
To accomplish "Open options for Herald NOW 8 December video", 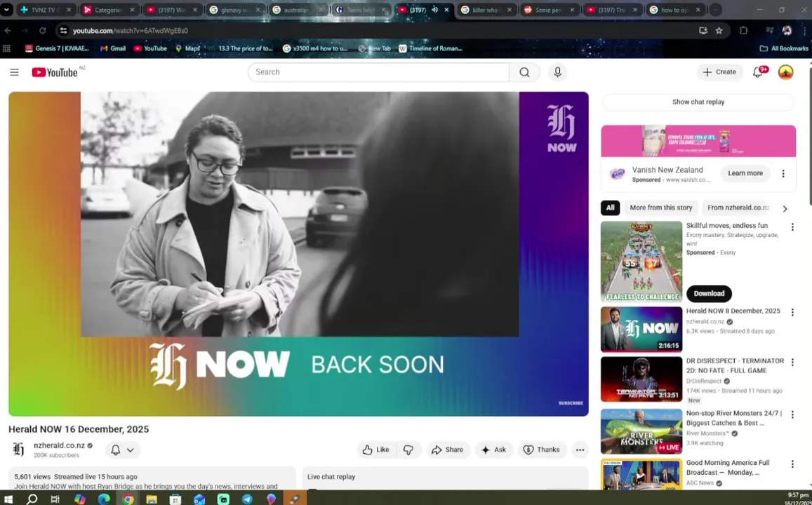I will (x=792, y=313).
